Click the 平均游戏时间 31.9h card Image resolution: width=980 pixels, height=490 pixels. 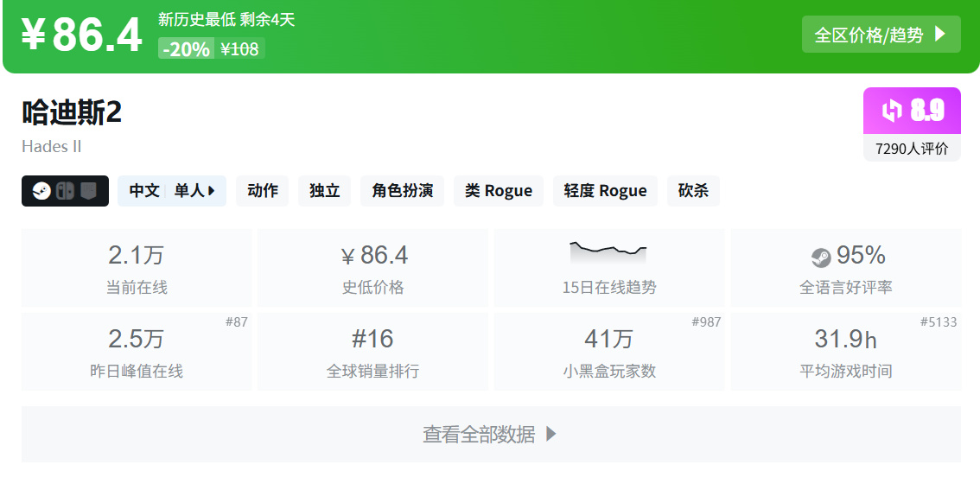[x=846, y=352]
